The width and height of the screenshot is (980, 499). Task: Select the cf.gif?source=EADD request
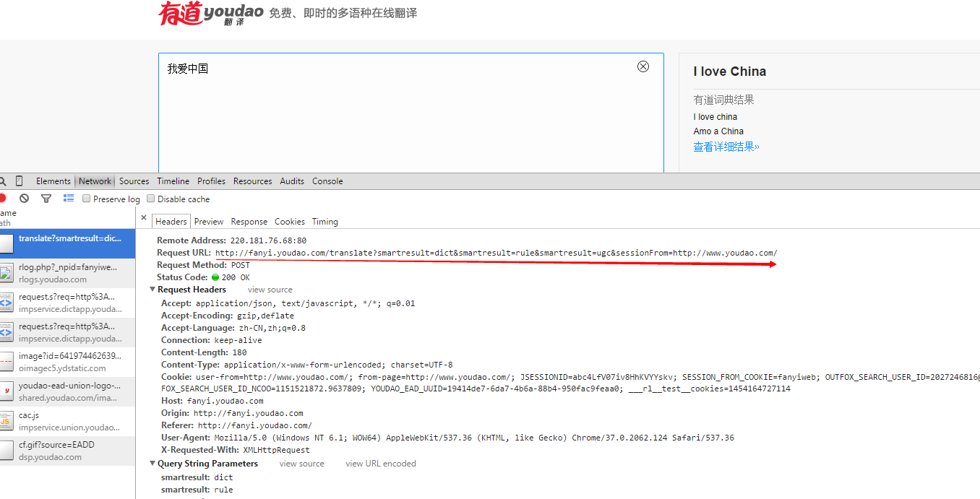coord(67,451)
